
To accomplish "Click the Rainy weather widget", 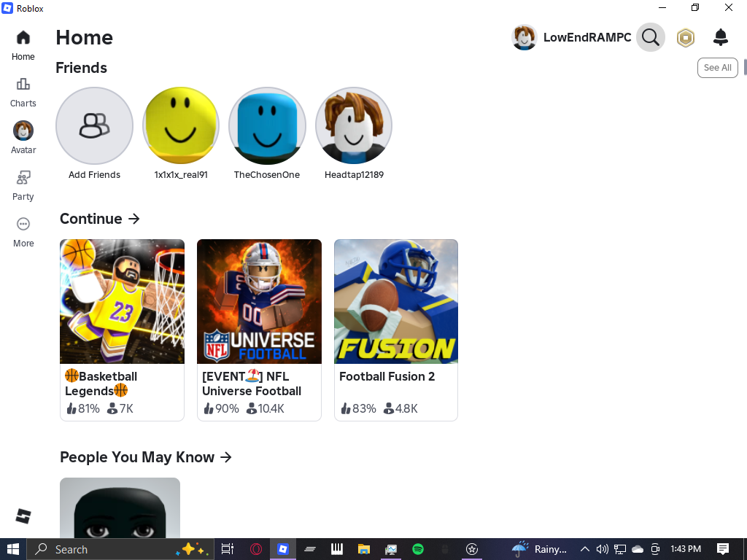I will click(539, 549).
